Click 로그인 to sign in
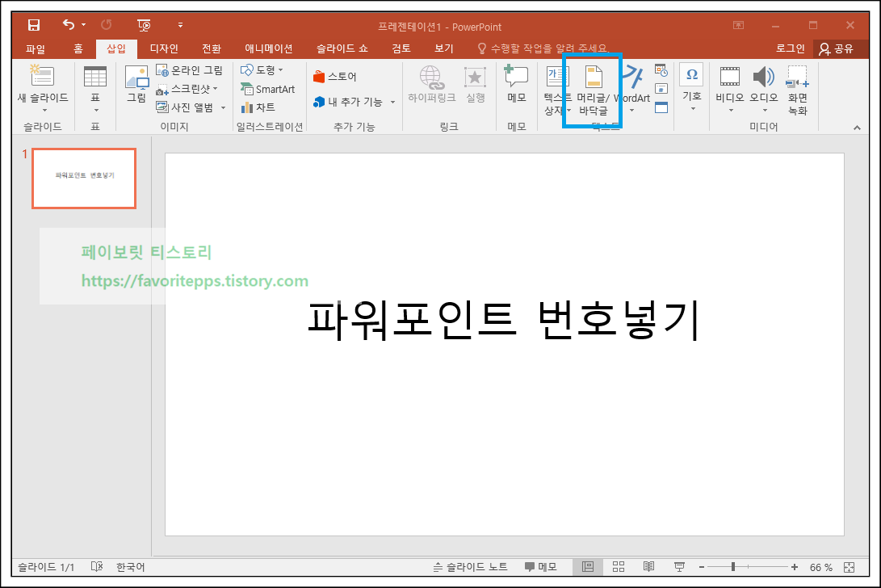The width and height of the screenshot is (881, 588). click(x=790, y=49)
